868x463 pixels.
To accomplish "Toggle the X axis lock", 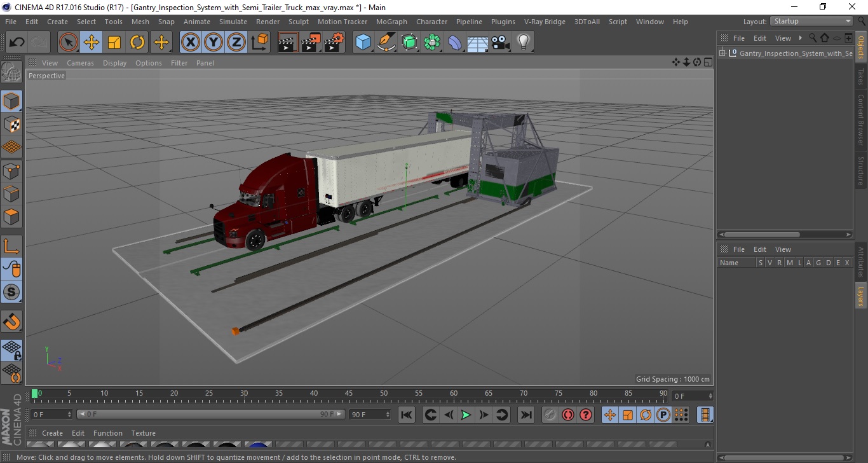I will [x=191, y=43].
